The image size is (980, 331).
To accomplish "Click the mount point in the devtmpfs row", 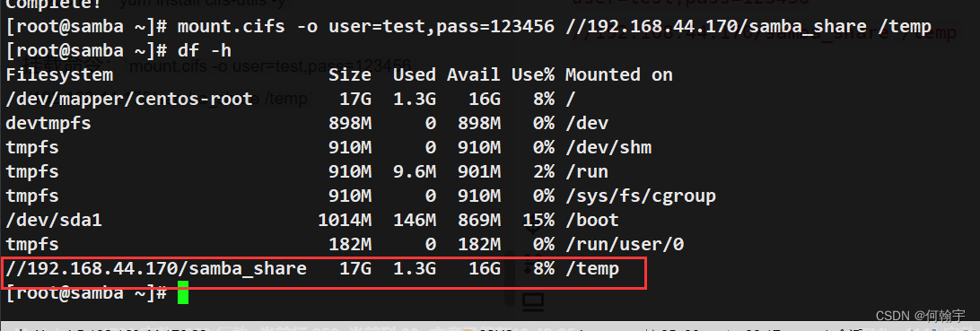I will click(x=587, y=123).
